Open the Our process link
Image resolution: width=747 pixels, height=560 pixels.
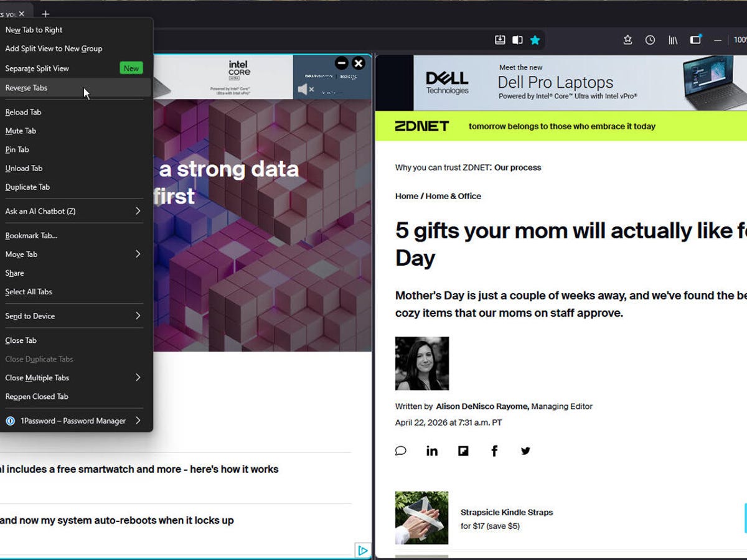coord(518,167)
